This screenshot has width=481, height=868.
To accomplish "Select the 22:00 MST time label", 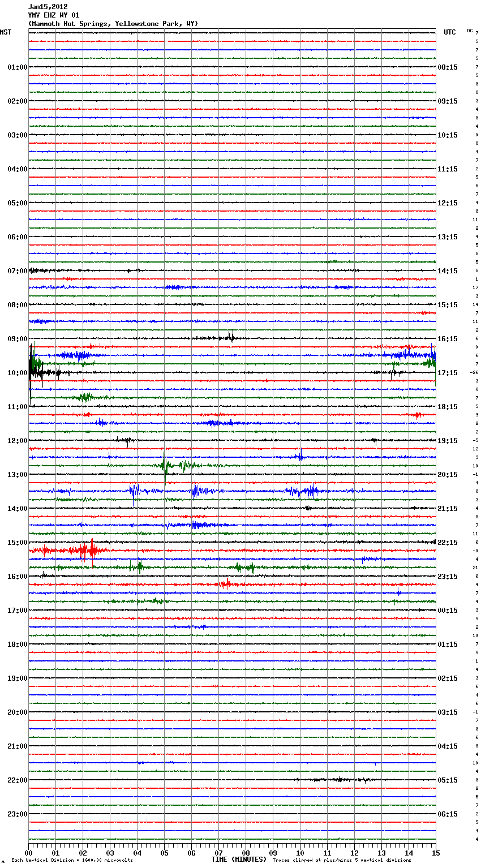I will [18, 780].
